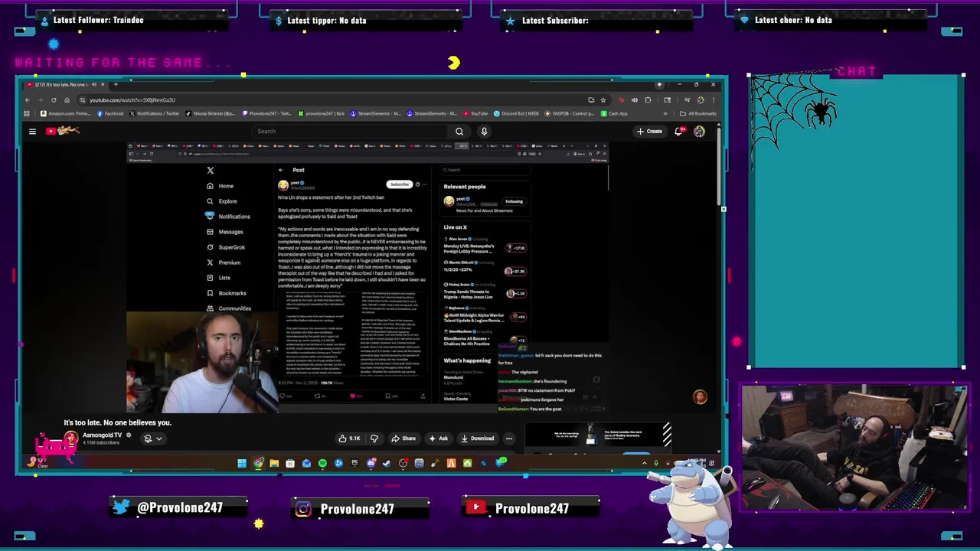This screenshot has height=551, width=980.
Task: Go back using the browser back arrow
Action: (28, 99)
